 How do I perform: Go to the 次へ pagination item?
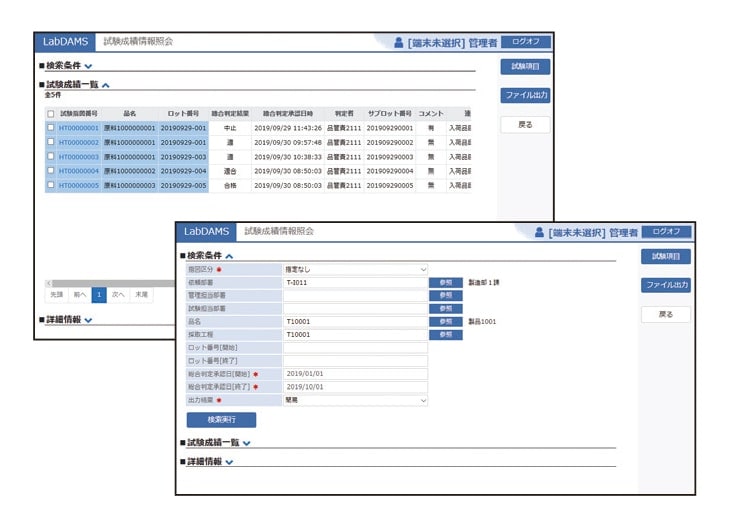click(x=119, y=295)
